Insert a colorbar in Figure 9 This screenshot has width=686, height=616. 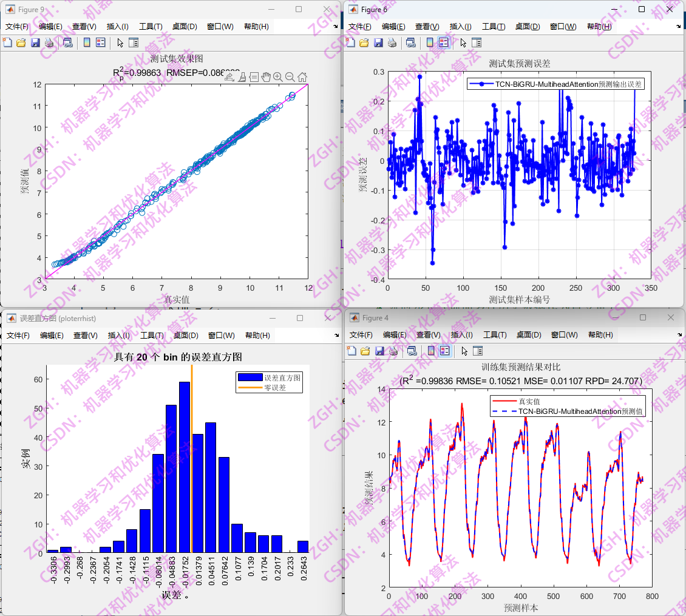[x=87, y=42]
